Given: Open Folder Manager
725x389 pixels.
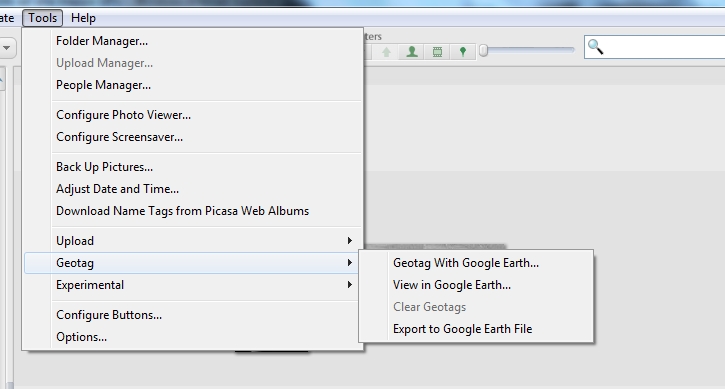Looking at the screenshot, I should point(193,41).
